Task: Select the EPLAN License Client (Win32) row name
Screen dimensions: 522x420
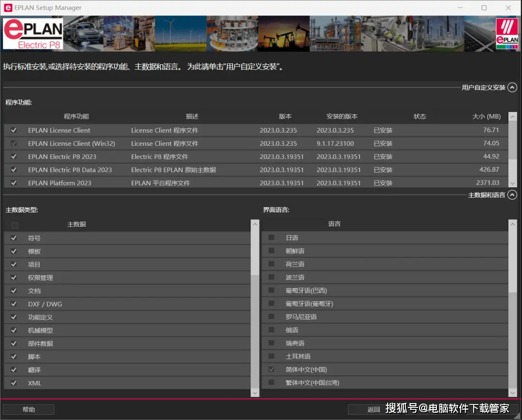Action: tap(72, 143)
